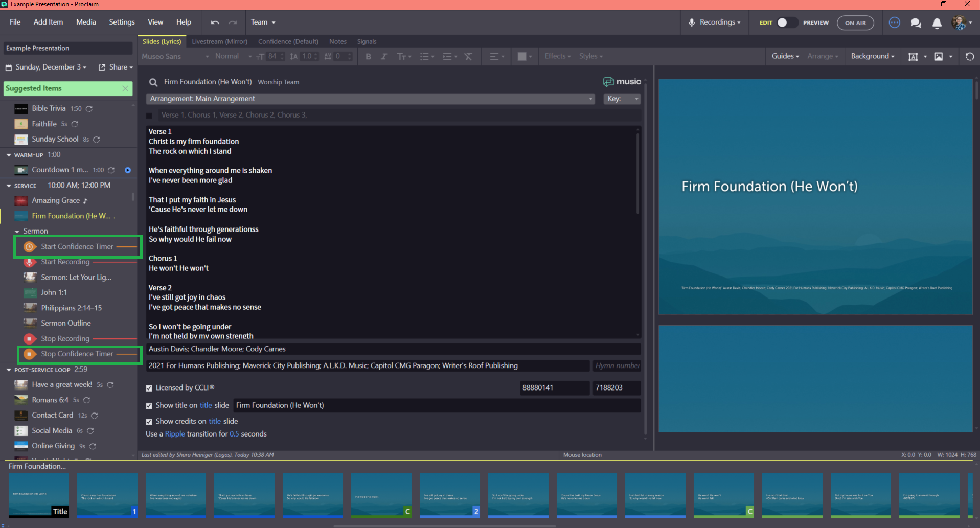Collapse the Sermon group
This screenshot has width=980, height=528.
[17, 232]
